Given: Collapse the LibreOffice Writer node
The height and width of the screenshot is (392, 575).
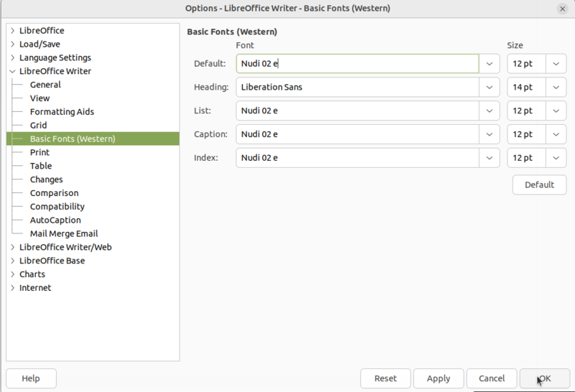Looking at the screenshot, I should (x=12, y=72).
